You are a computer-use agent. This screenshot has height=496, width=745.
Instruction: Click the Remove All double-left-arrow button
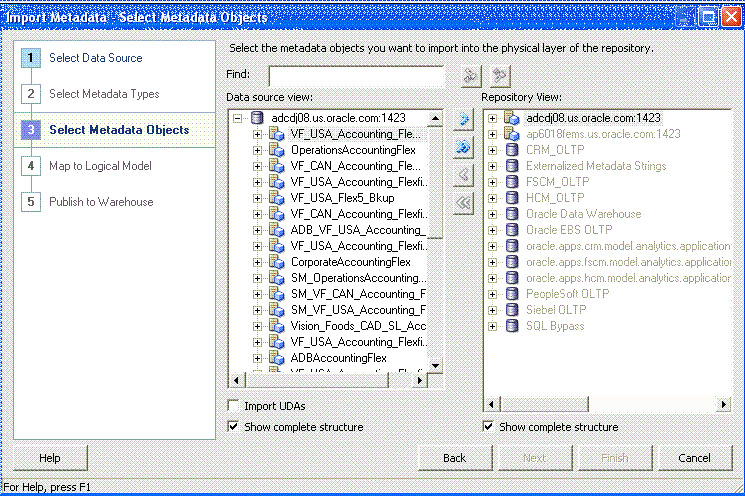click(x=463, y=203)
